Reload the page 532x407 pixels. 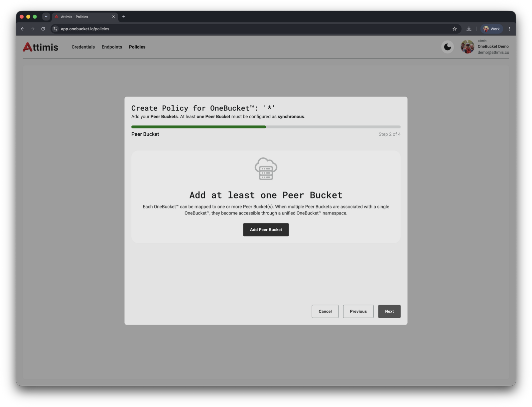tap(43, 29)
